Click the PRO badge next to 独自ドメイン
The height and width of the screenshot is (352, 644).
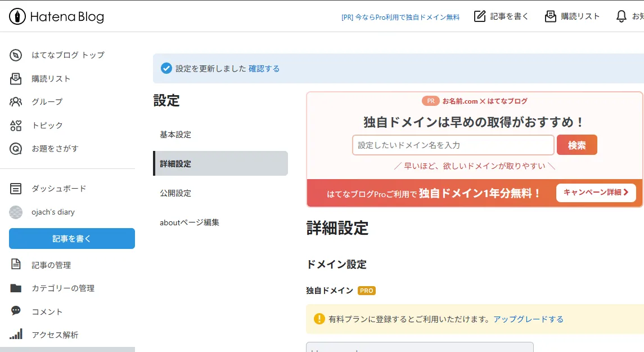pos(366,291)
